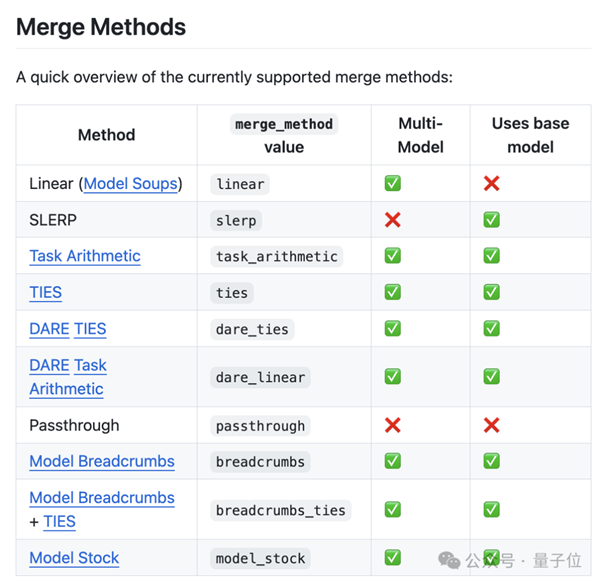The height and width of the screenshot is (584, 600).
Task: Open the Model Stock link
Action: click(x=74, y=558)
